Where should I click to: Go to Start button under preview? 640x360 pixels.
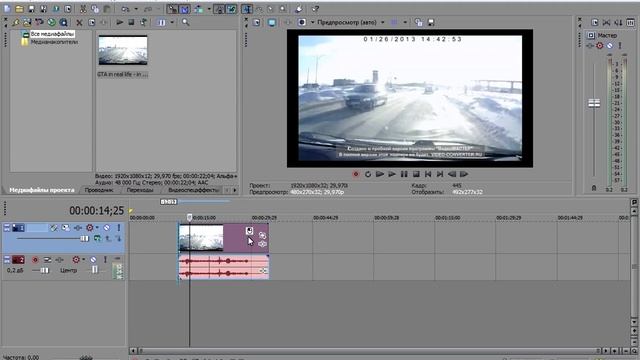pyautogui.click(x=428, y=174)
